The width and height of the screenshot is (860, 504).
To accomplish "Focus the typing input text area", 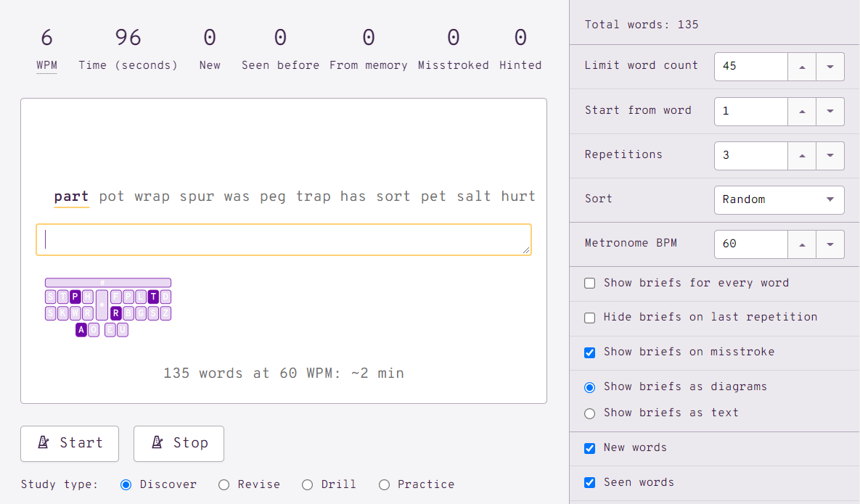I will pos(283,239).
